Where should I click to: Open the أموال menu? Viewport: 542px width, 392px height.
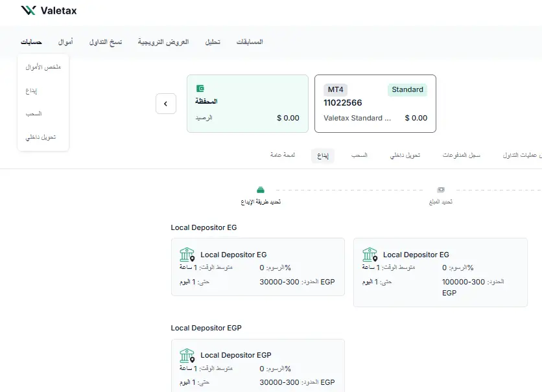[65, 41]
